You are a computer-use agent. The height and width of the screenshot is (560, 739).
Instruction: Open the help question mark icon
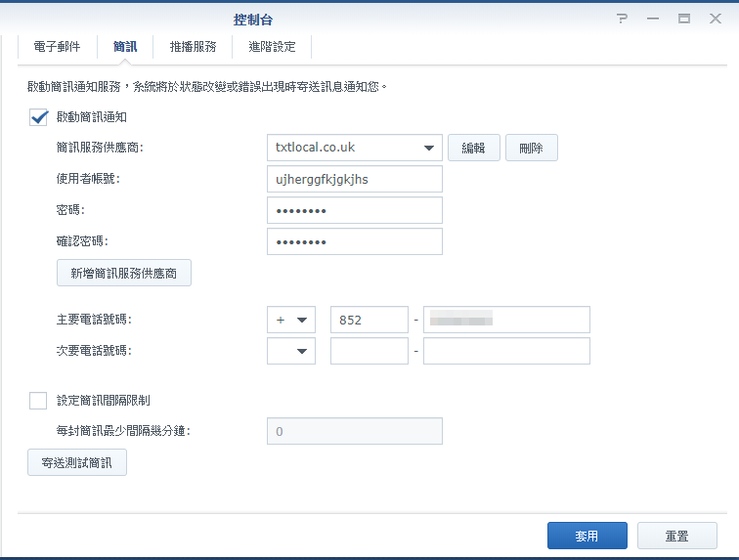tap(622, 19)
